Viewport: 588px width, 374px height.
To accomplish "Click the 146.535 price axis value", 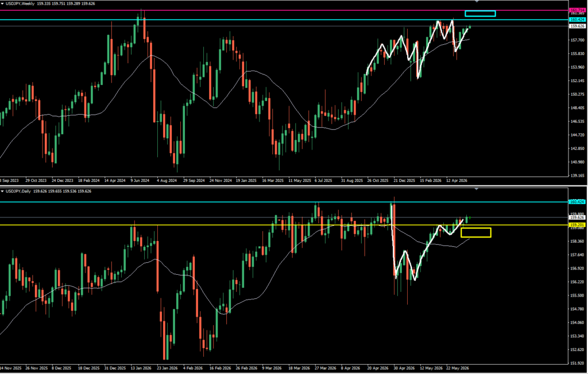I will (578, 121).
